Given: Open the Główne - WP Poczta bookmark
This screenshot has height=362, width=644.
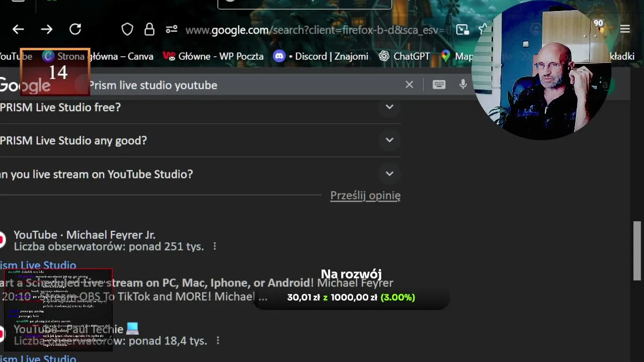Looking at the screenshot, I should click(213, 56).
